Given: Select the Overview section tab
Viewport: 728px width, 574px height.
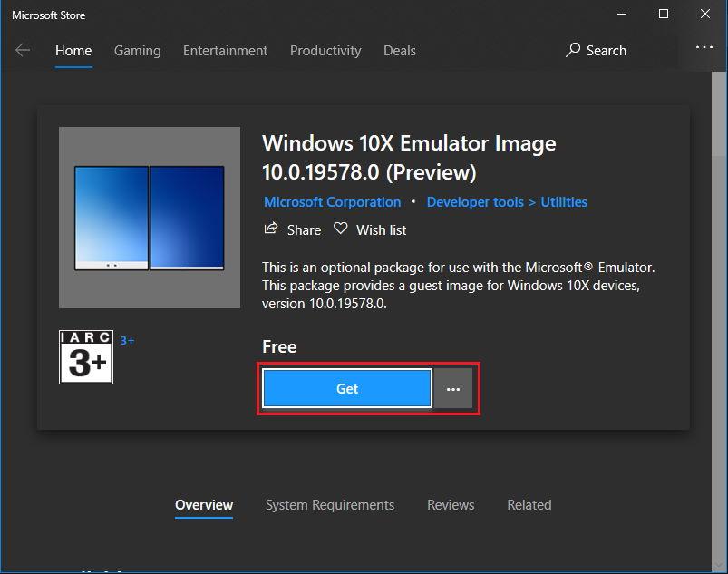Looking at the screenshot, I should pos(204,505).
